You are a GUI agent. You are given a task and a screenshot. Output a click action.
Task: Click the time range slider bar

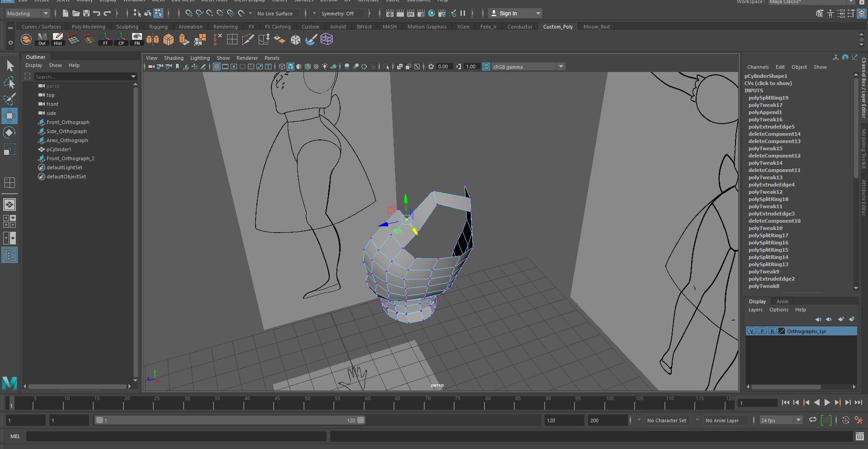click(x=230, y=420)
